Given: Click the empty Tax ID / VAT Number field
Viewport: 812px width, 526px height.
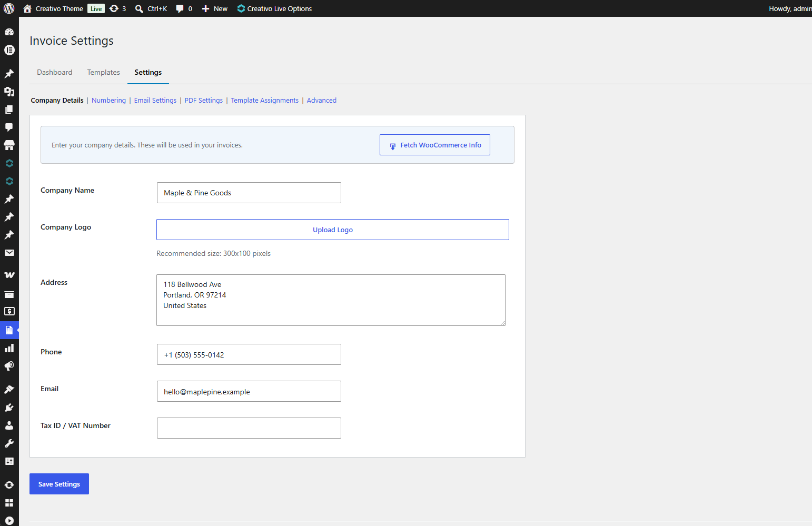Looking at the screenshot, I should click(249, 428).
